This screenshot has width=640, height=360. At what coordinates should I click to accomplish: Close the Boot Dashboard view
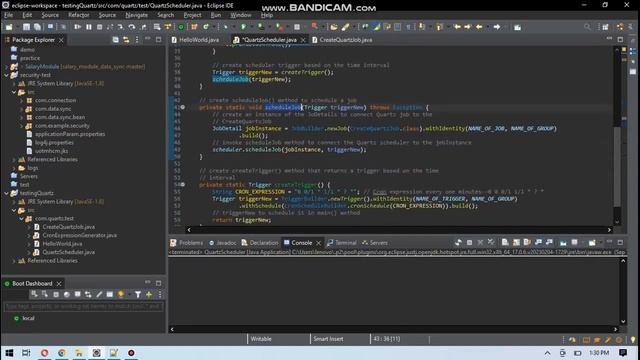59,283
